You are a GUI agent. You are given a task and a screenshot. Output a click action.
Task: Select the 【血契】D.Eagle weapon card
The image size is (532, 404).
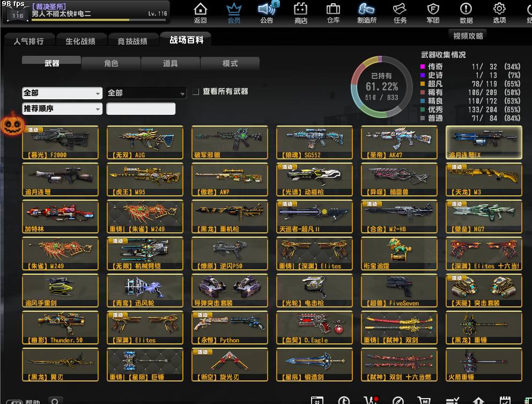[314, 327]
